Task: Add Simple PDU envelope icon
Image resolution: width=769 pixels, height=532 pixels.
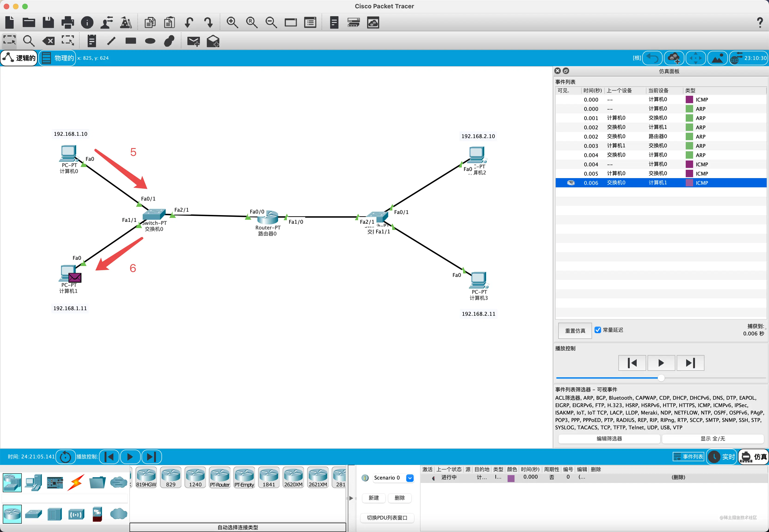Action: 193,41
